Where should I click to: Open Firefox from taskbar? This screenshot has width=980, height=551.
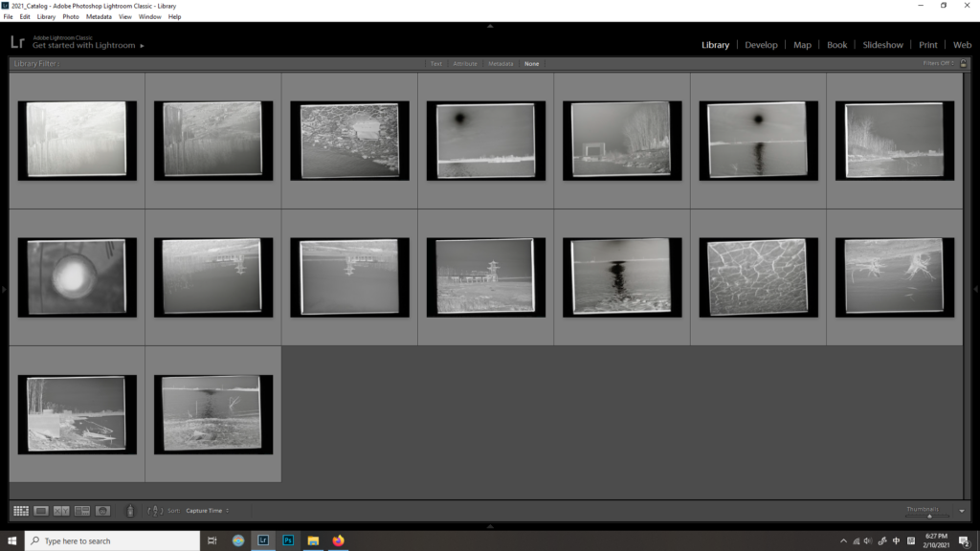[338, 541]
